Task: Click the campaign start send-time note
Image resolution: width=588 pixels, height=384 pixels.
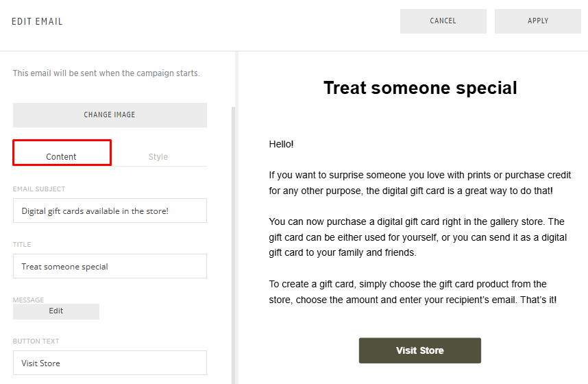Action: (106, 73)
